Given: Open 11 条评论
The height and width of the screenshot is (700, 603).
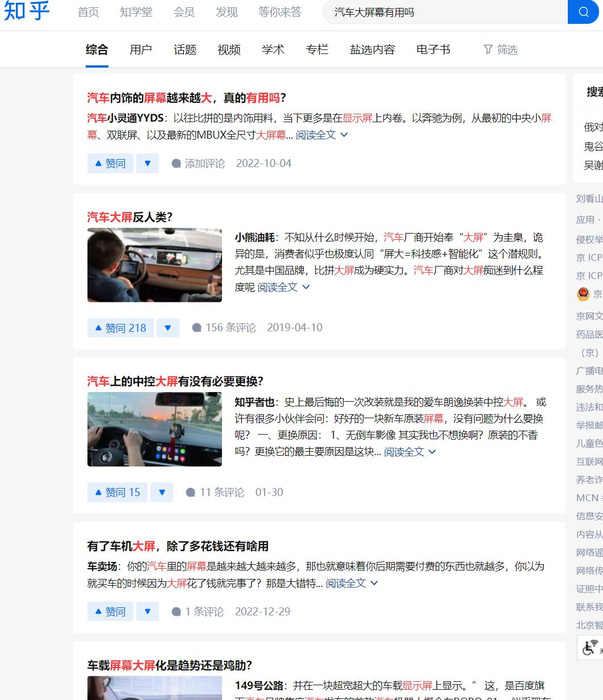Looking at the screenshot, I should pos(215,493).
